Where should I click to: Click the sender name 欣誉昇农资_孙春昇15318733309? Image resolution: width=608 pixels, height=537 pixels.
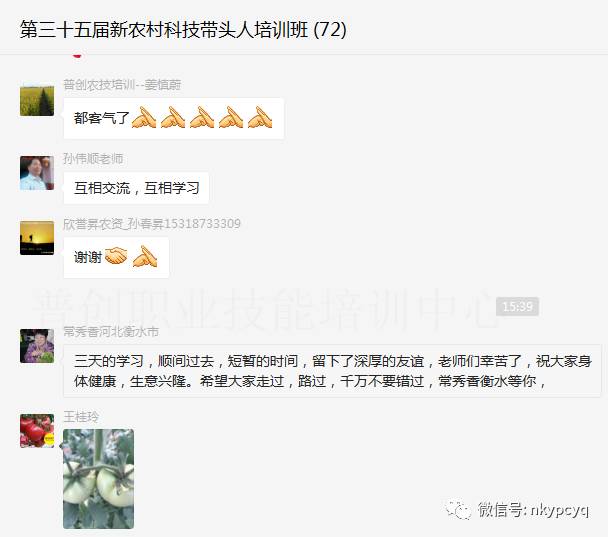[152, 224]
